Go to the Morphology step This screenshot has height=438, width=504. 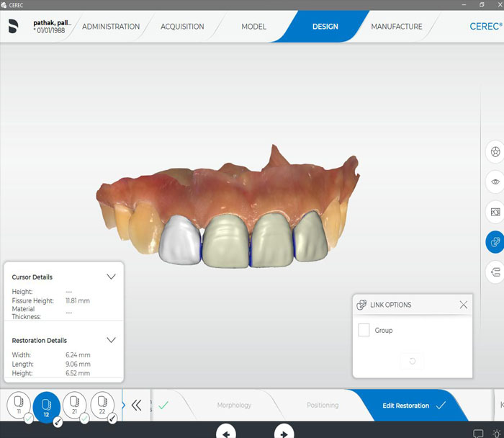coord(234,405)
